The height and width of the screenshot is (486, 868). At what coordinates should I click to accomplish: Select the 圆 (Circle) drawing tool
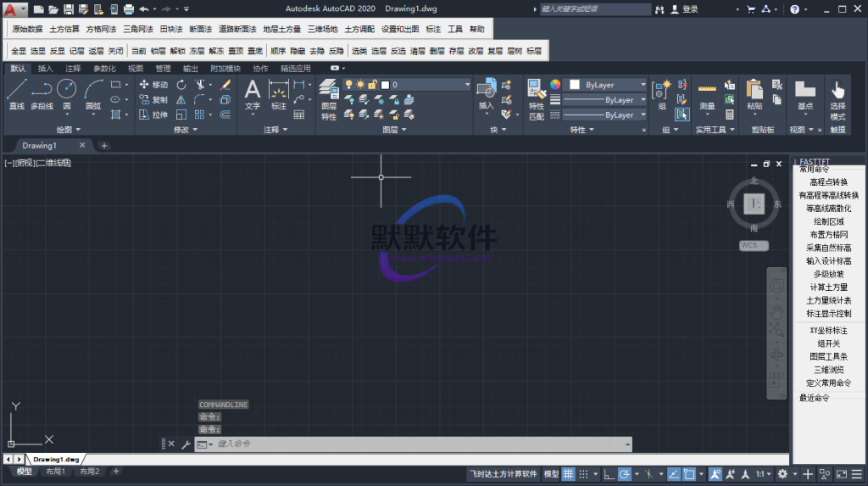66,93
